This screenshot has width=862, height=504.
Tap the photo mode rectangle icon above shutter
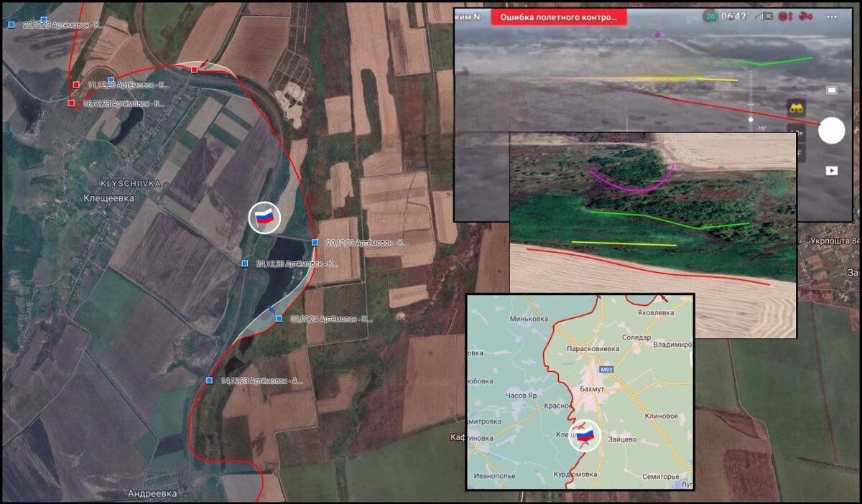coord(832,90)
